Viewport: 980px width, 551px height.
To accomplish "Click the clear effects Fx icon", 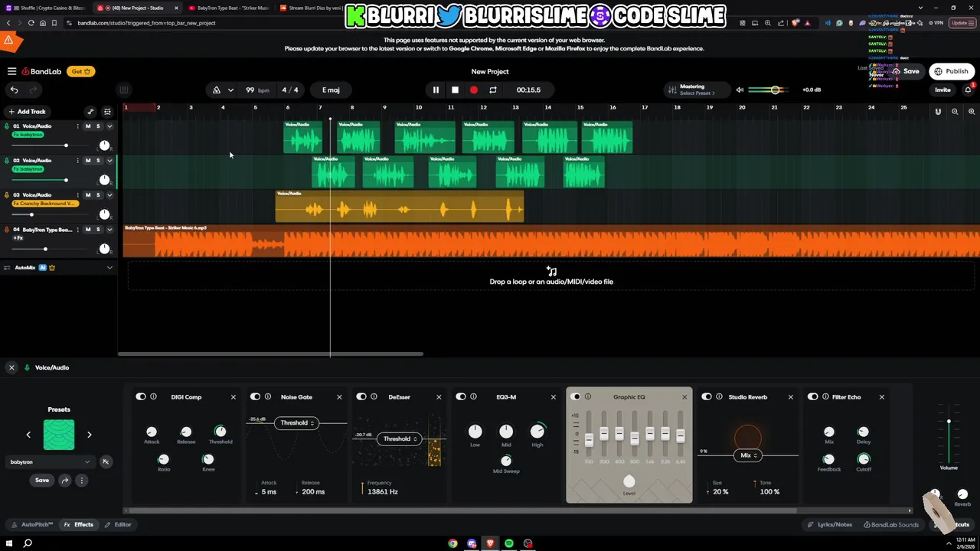I will click(106, 462).
